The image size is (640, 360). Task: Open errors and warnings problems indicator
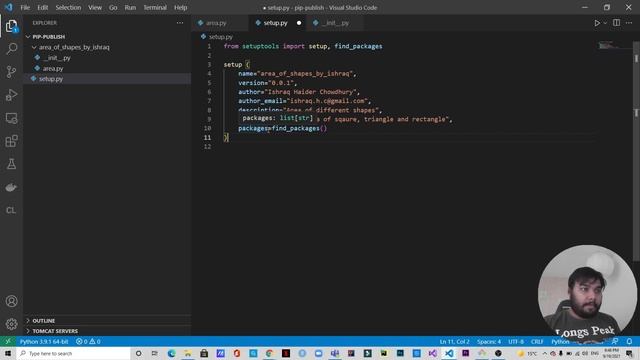coord(88,341)
